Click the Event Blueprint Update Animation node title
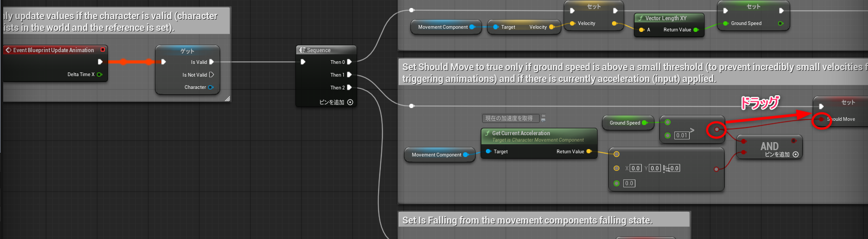The height and width of the screenshot is (239, 868). pos(53,50)
